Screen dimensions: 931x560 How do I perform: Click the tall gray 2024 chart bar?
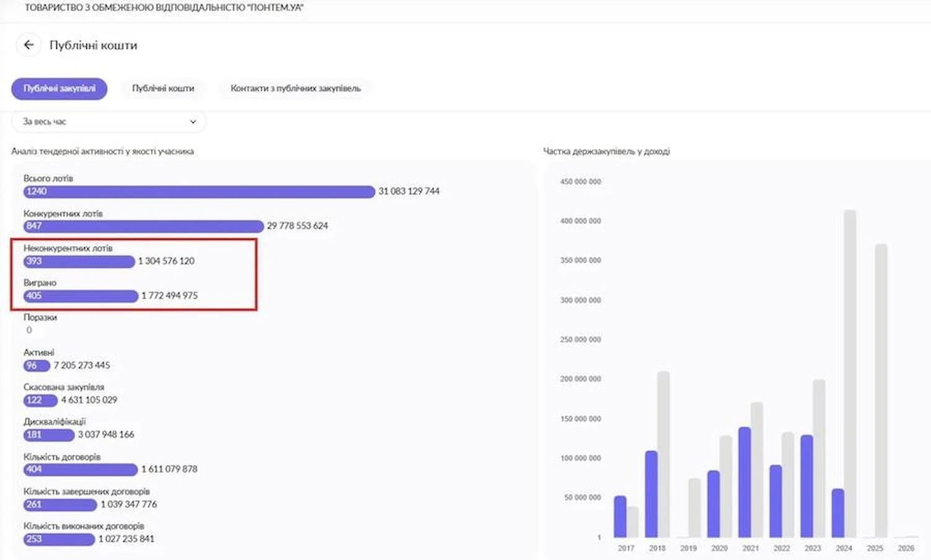coord(850,373)
